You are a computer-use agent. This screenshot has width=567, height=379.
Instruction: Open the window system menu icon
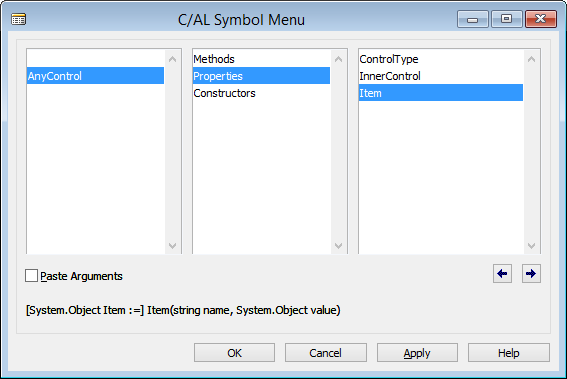tap(18, 19)
